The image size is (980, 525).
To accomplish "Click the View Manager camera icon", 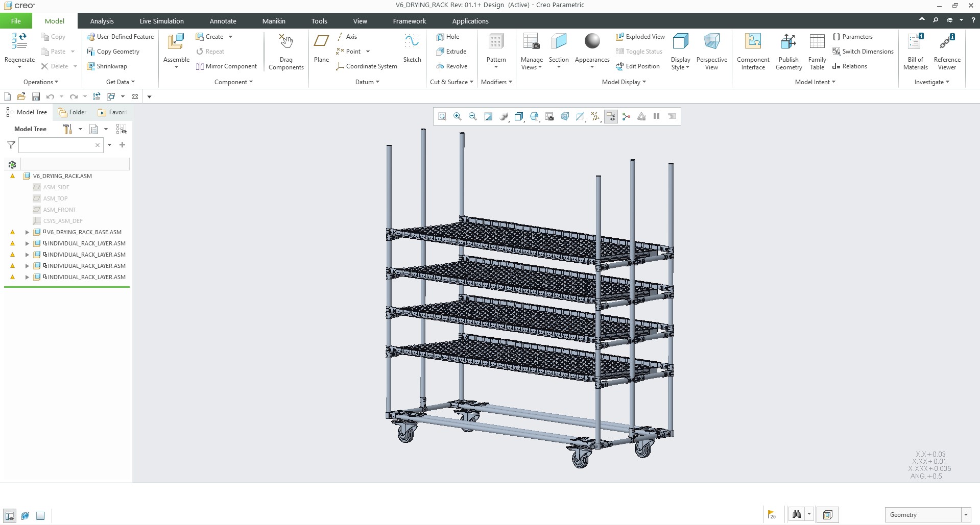I will [549, 116].
